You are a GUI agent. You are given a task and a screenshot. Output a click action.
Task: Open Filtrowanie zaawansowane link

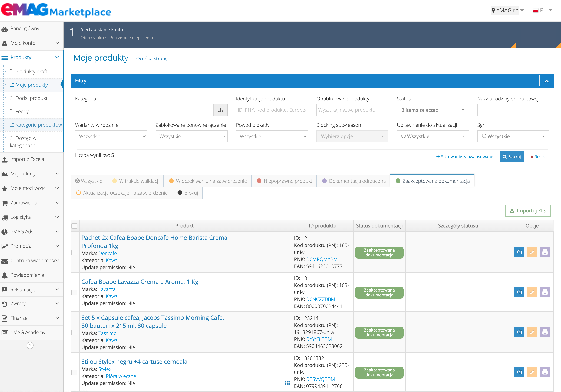point(464,157)
